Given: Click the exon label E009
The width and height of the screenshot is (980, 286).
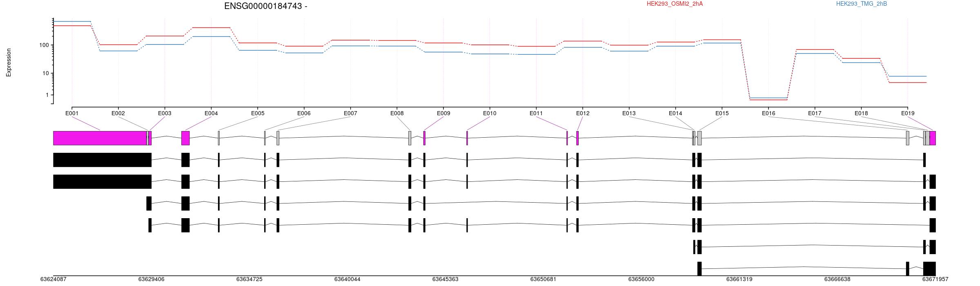Looking at the screenshot, I should click(443, 113).
